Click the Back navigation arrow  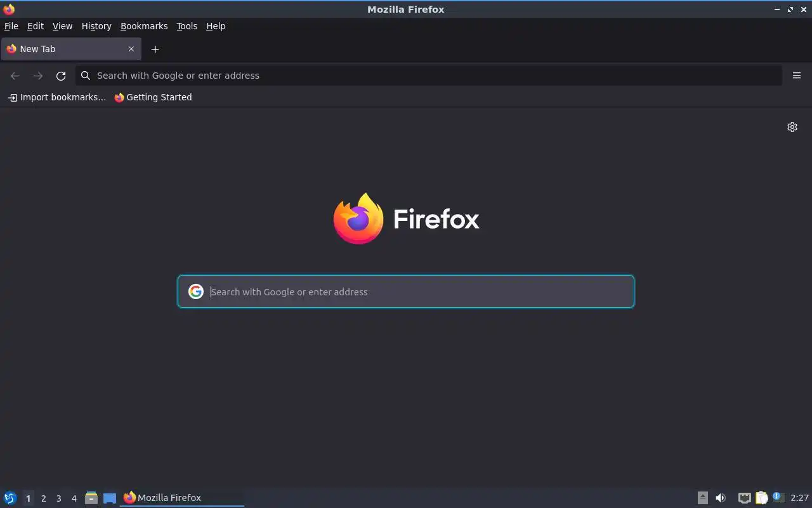[15, 76]
